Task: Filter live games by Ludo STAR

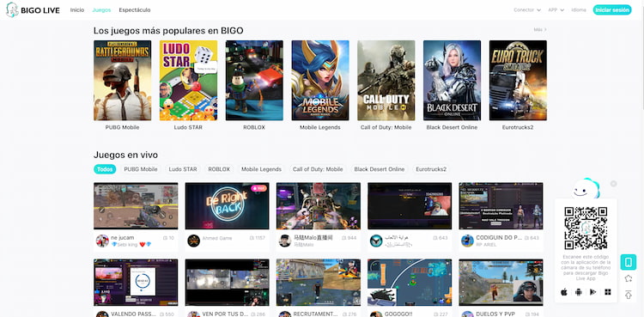Action: point(183,169)
